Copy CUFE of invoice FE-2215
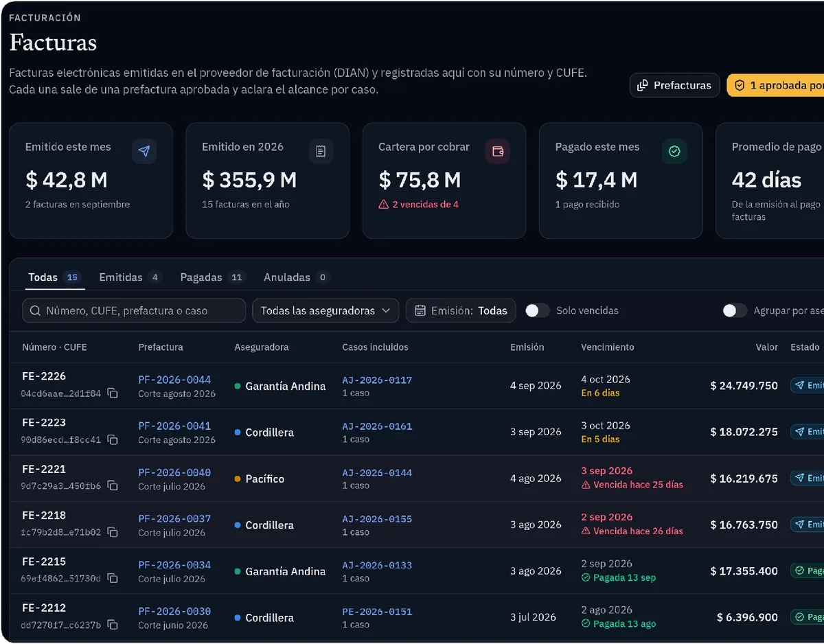Viewport: 824px width, 644px height. 113,579
